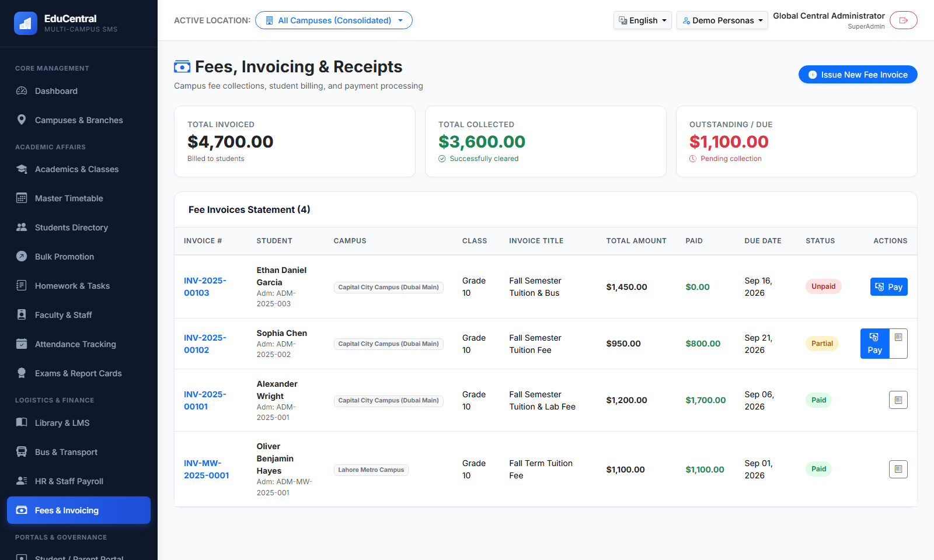The image size is (934, 560).
Task: Pay Sophia Chen's partial invoice
Action: pyautogui.click(x=874, y=344)
